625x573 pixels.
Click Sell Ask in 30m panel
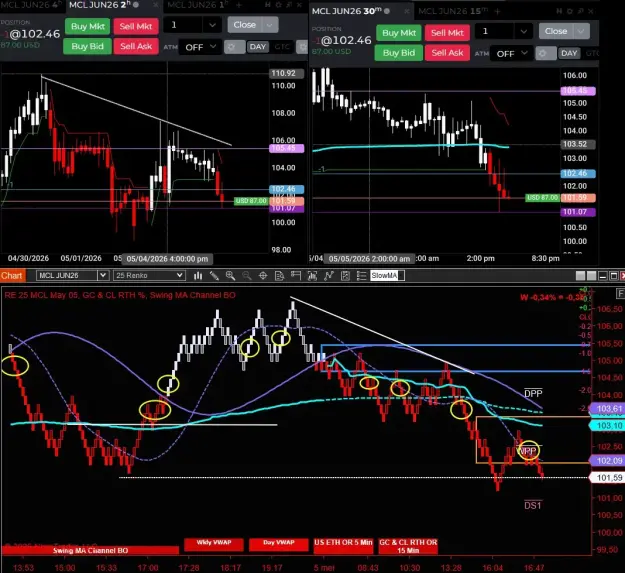tap(447, 53)
